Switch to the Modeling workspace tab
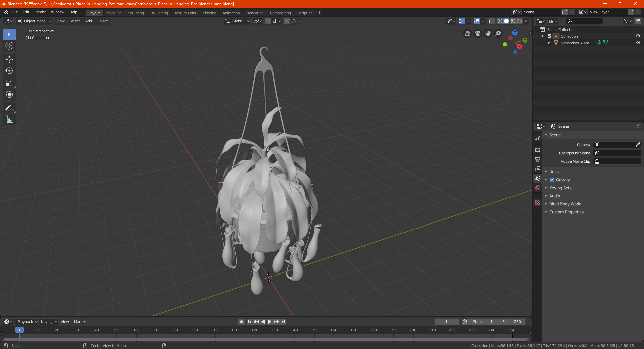Screen dimensions: 644x349 pos(114,13)
